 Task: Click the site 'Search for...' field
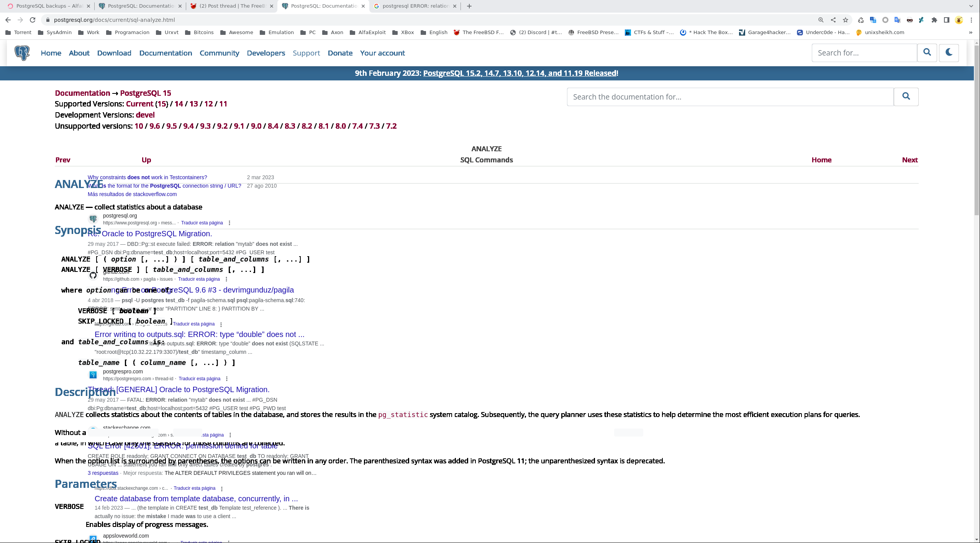click(x=864, y=53)
